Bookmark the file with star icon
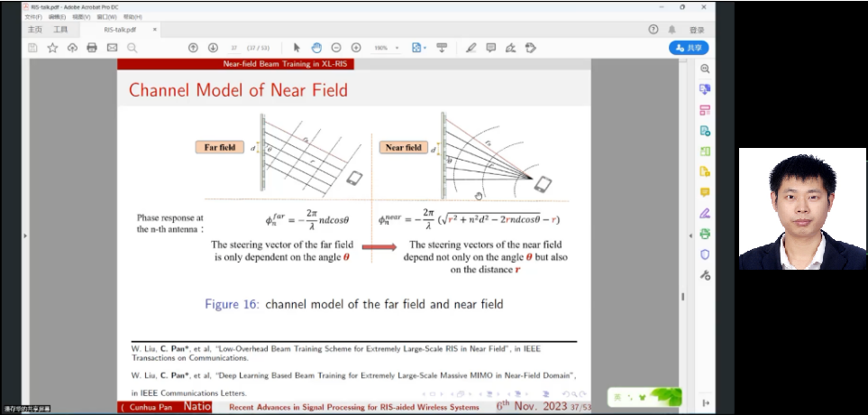The width and height of the screenshot is (868, 415). click(52, 48)
